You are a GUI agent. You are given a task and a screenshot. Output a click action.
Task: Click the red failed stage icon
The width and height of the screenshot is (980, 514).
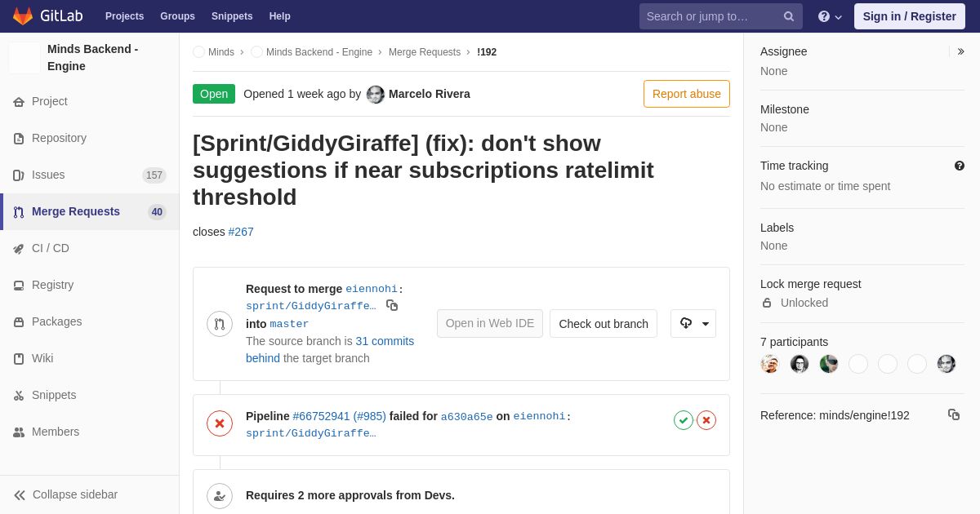706,420
